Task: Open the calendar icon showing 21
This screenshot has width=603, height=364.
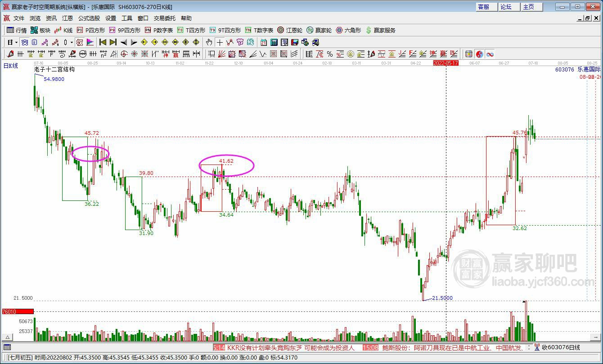Action: (264, 42)
